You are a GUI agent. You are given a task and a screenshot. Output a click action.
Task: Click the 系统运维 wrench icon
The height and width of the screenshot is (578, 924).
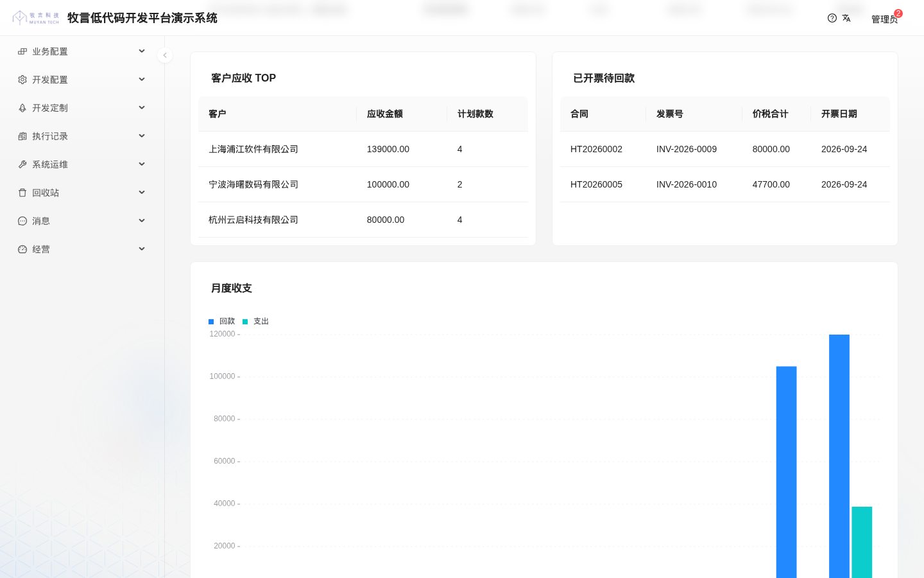point(22,164)
